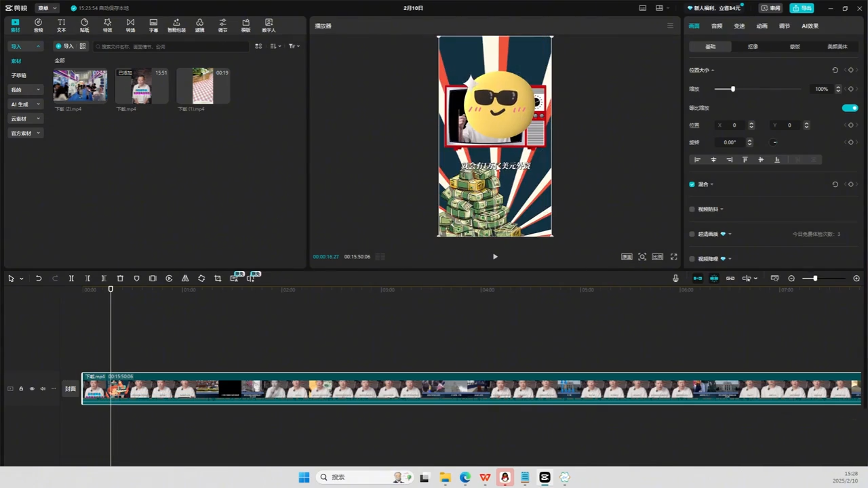
Task: Select the 抠像 cutout sub-tab
Action: tap(753, 47)
